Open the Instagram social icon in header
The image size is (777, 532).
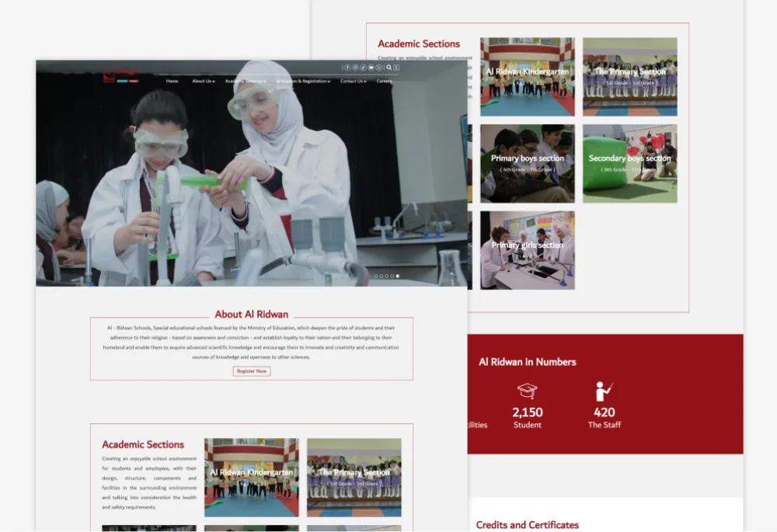coord(355,68)
